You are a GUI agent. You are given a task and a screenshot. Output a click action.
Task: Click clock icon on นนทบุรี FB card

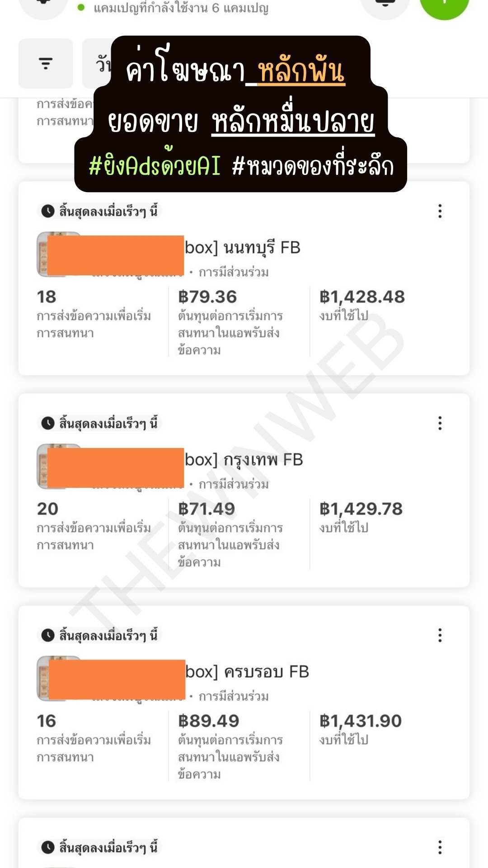coord(48,211)
